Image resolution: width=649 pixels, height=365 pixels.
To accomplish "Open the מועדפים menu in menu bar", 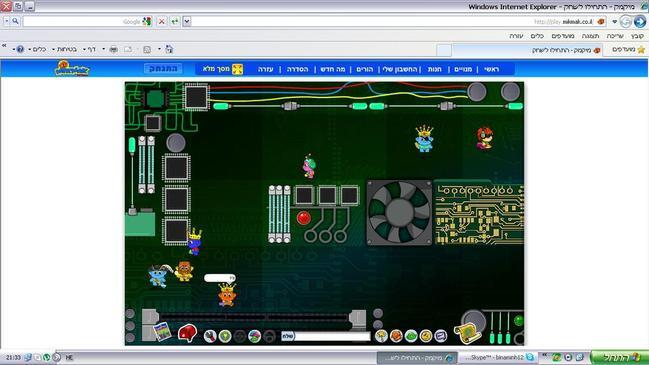I will tap(563, 36).
